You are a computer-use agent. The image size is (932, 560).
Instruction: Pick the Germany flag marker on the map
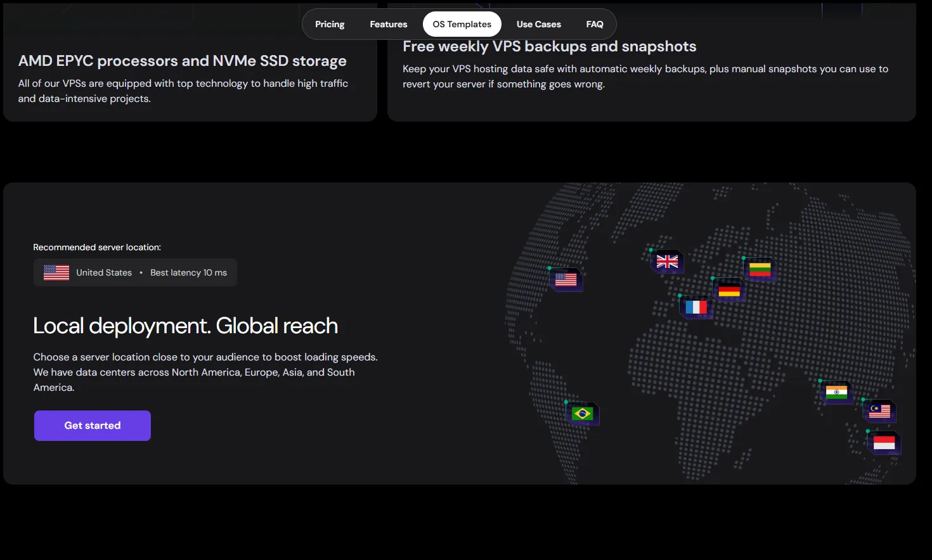tap(729, 290)
